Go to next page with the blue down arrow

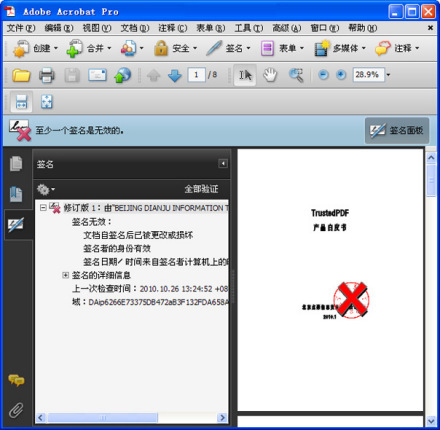[x=175, y=75]
